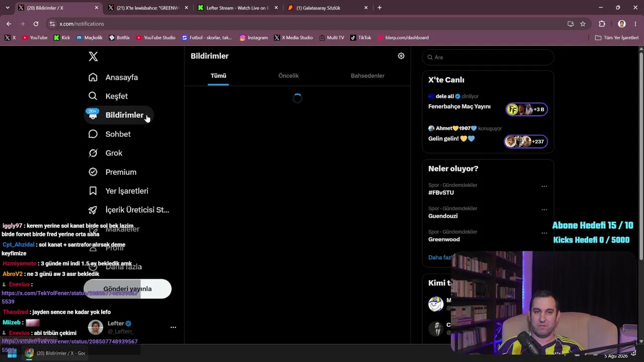
Task: Open the blerp.com/dashboard bookmark
Action: click(403, 38)
